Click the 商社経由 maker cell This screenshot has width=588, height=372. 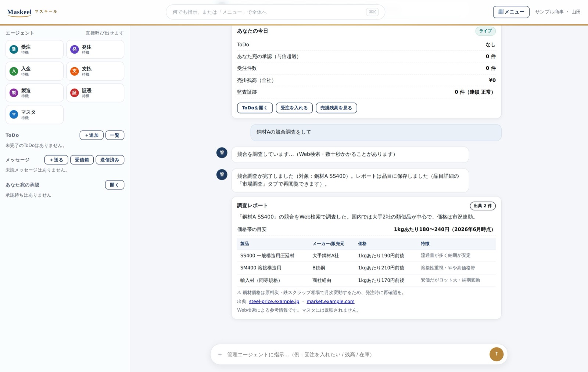coord(322,280)
